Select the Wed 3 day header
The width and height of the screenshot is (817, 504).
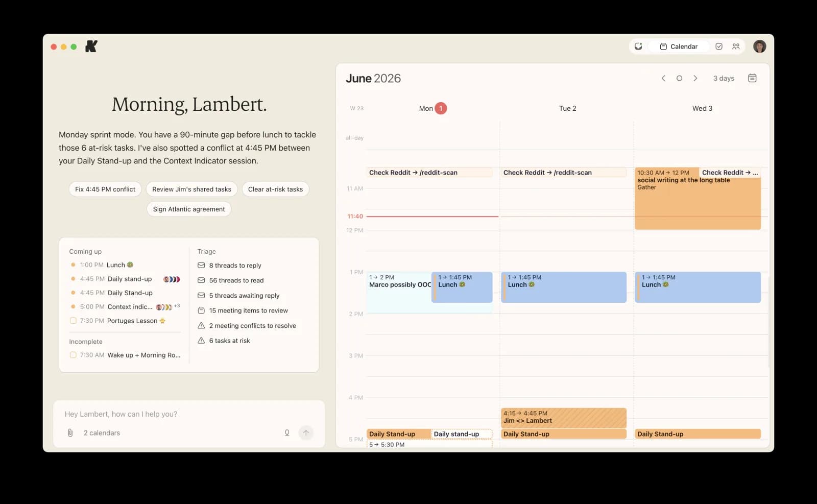(x=702, y=108)
